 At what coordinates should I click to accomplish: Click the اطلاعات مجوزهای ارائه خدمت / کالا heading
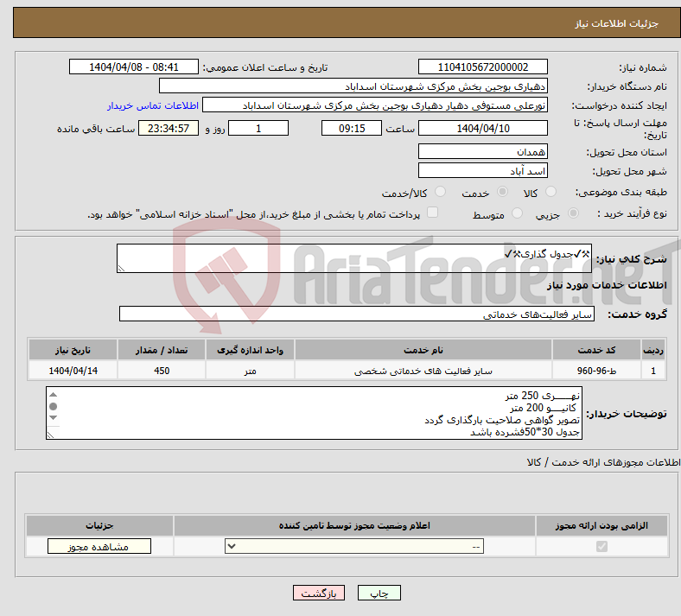tap(603, 463)
